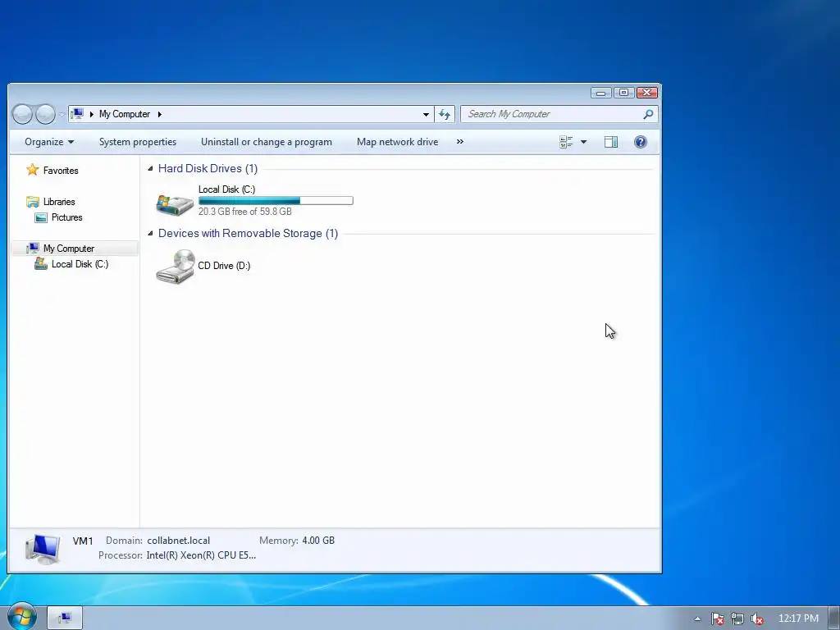
Task: Select the Local Disk (C:) drive icon
Action: click(x=175, y=205)
